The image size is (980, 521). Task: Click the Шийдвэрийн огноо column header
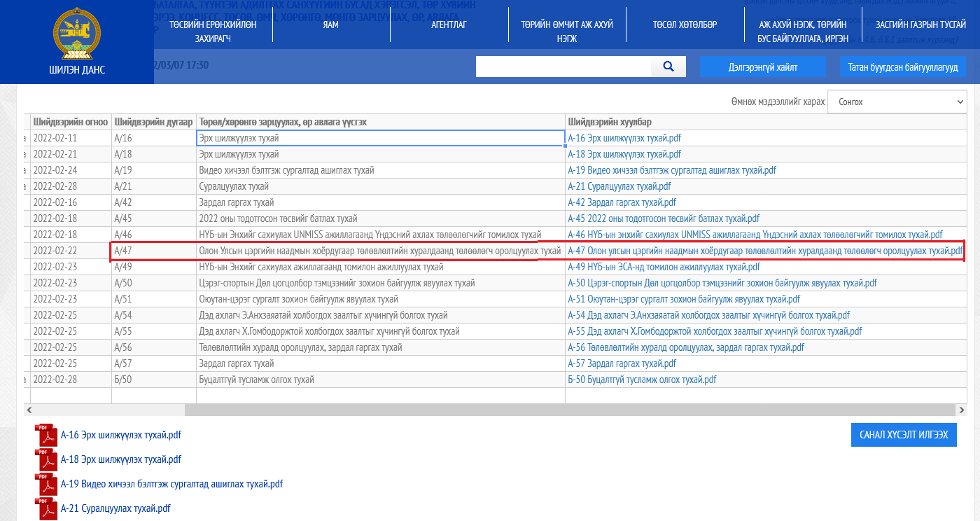(71, 122)
